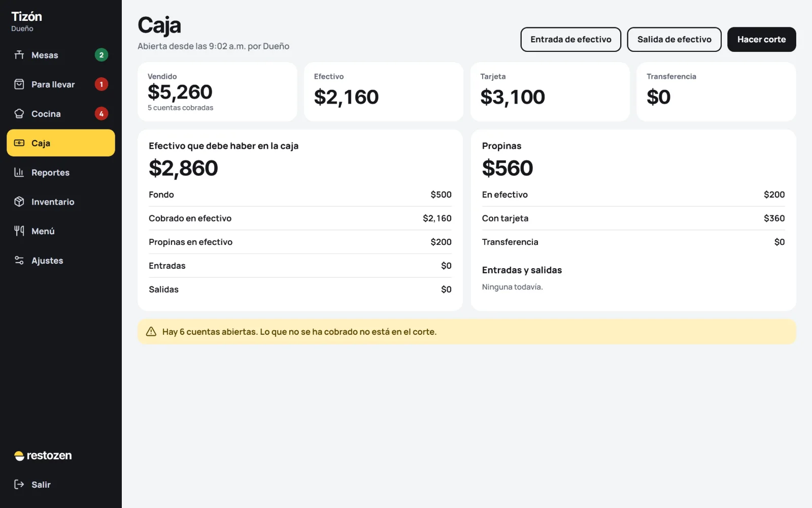Click the Ninguna todavía text
812x508 pixels.
512,287
